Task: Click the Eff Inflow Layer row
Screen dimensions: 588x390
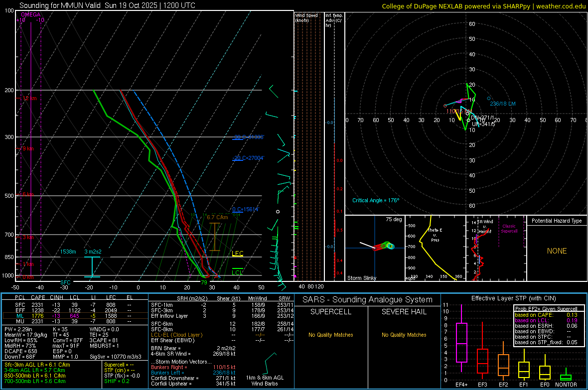Action: pos(222,316)
